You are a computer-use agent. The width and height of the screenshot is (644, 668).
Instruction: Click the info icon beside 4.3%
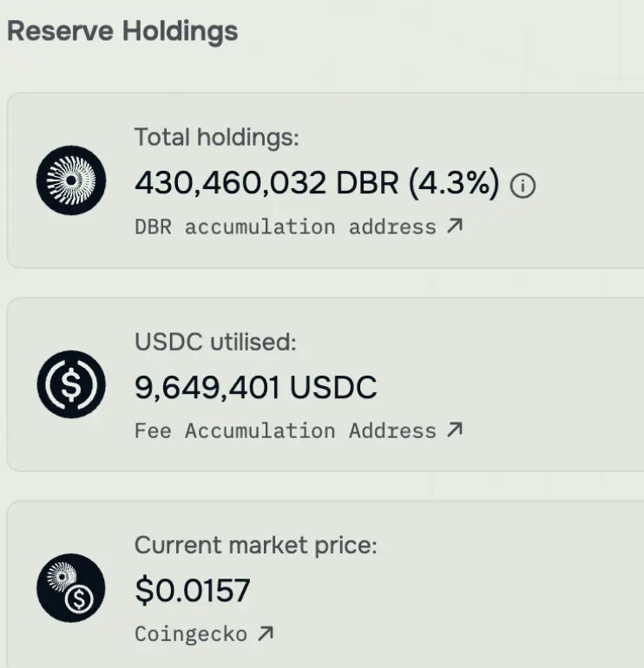coord(522,185)
